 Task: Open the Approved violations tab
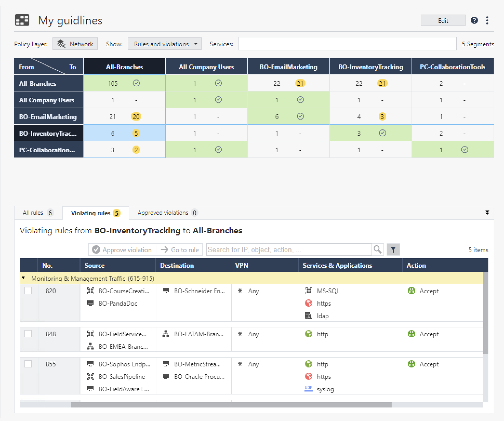168,213
